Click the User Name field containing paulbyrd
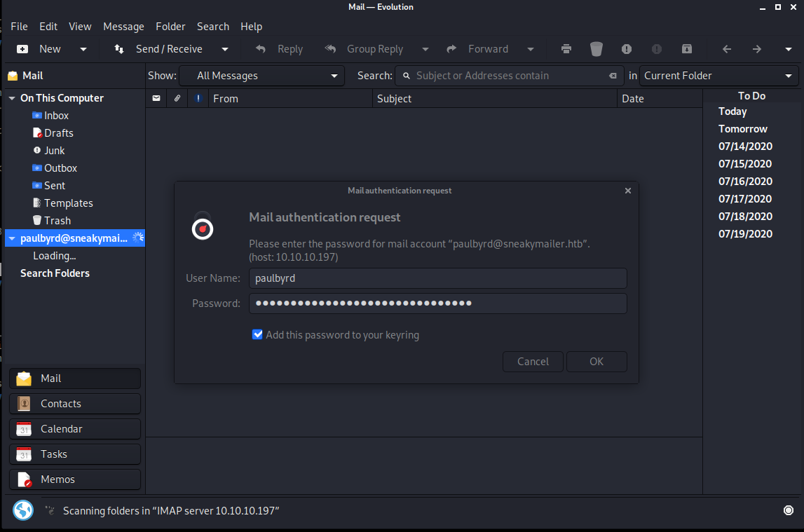The width and height of the screenshot is (804, 532). [x=438, y=278]
